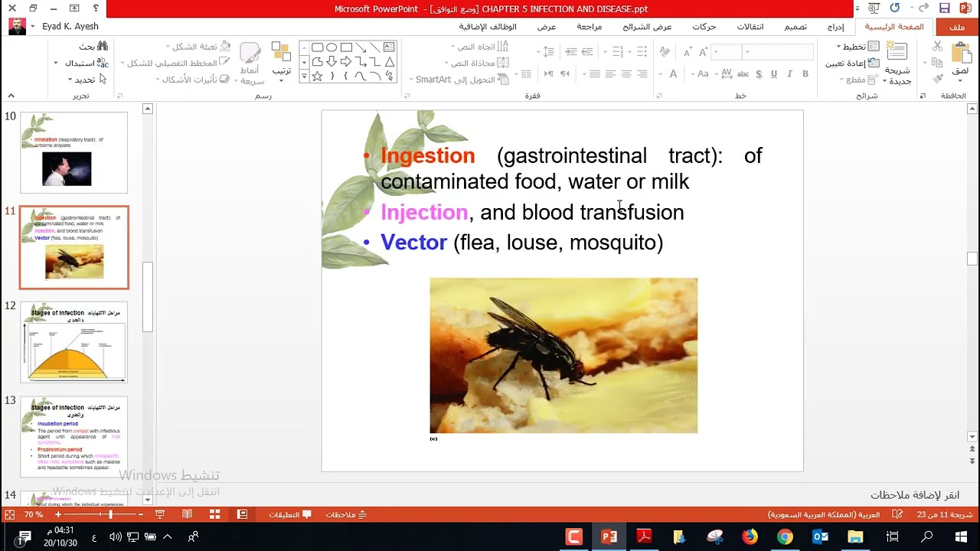Open the Font Color (A) dropdown arrow
The height and width of the screenshot is (551, 980).
(x=661, y=74)
